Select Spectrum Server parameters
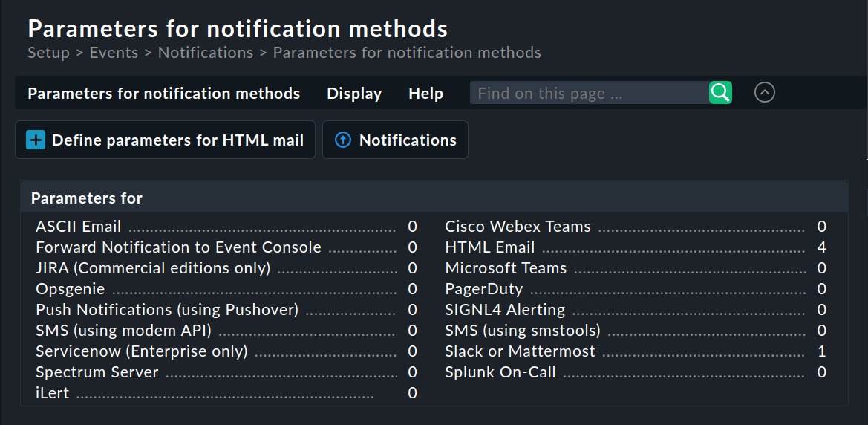Screen dimensions: 868x425 point(97,372)
